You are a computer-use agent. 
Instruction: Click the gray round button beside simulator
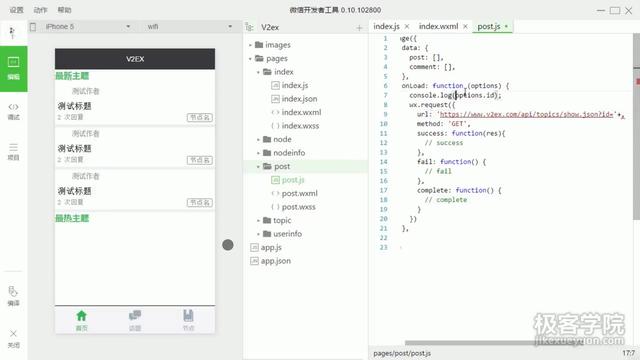tap(228, 245)
